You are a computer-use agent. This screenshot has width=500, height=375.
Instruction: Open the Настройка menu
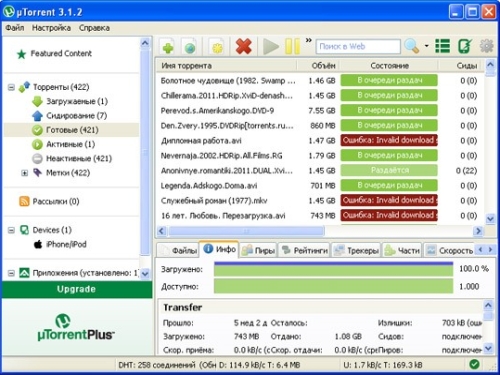(x=51, y=28)
